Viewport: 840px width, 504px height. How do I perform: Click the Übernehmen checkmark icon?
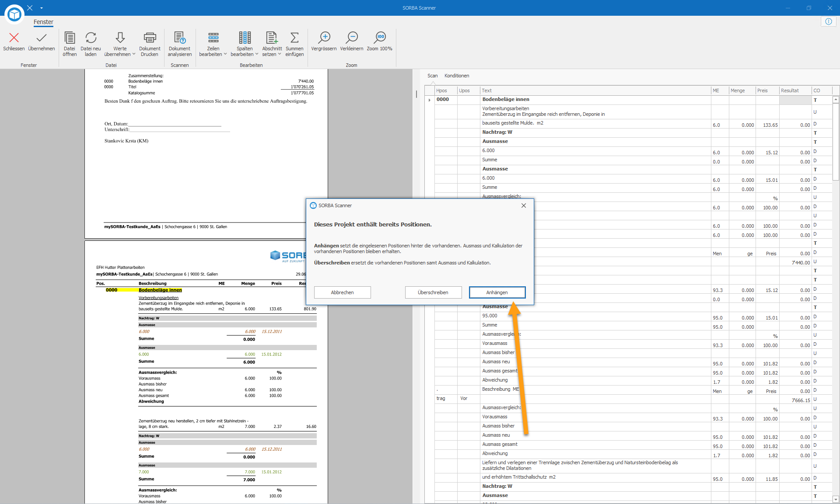[42, 38]
